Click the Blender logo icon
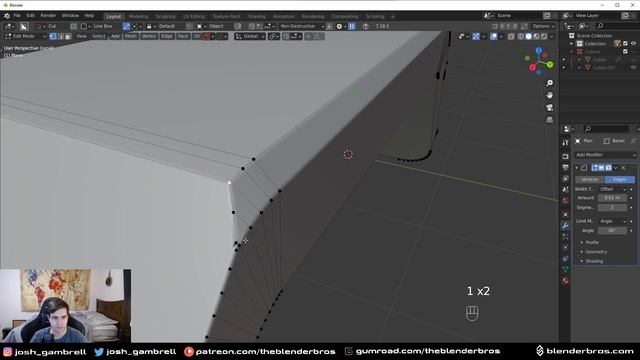Image resolution: width=640 pixels, height=360 pixels. tap(7, 16)
